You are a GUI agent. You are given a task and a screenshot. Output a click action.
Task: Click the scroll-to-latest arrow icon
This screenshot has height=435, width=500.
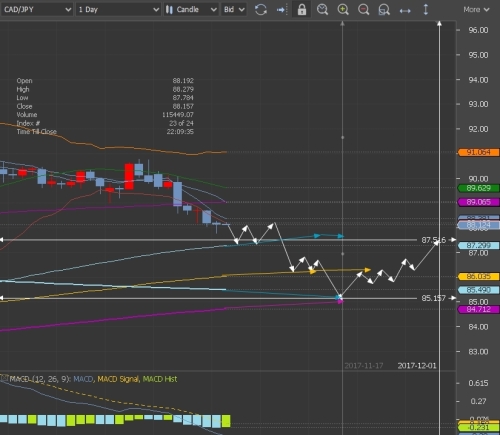[x=282, y=10]
